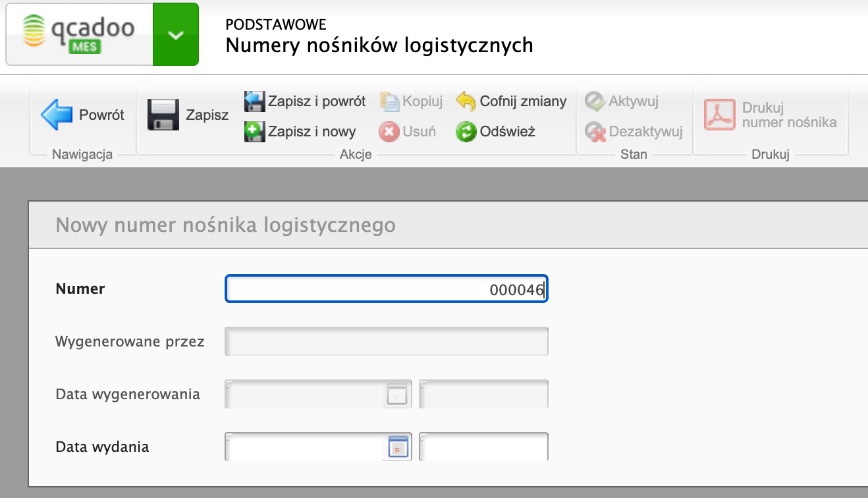
Task: Choose Cofnij zmiany text button
Action: pos(523,101)
